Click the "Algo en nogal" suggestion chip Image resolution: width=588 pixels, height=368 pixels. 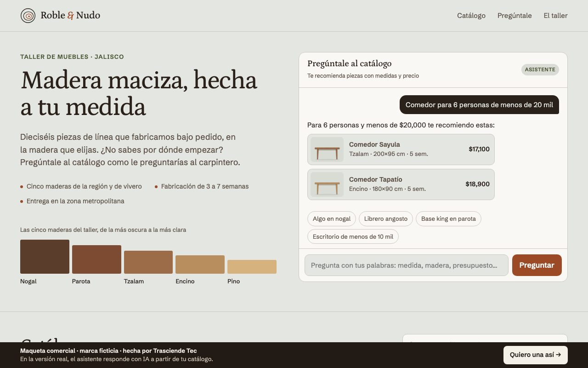point(332,219)
